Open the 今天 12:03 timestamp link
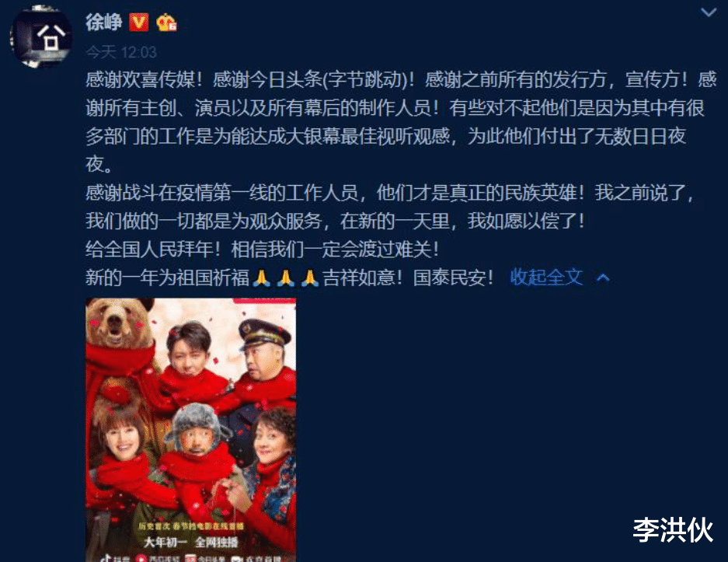Viewport: 728px width, 562px height. [x=121, y=52]
